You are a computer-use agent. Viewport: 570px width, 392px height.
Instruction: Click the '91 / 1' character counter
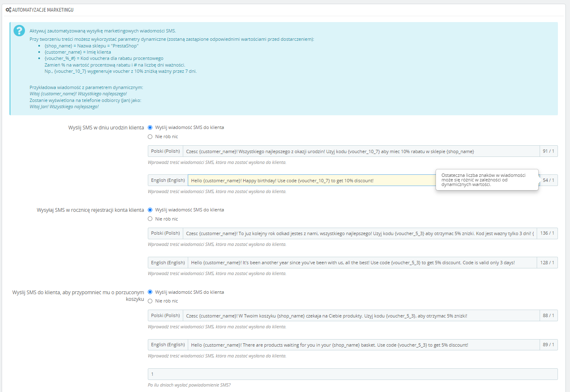point(548,151)
